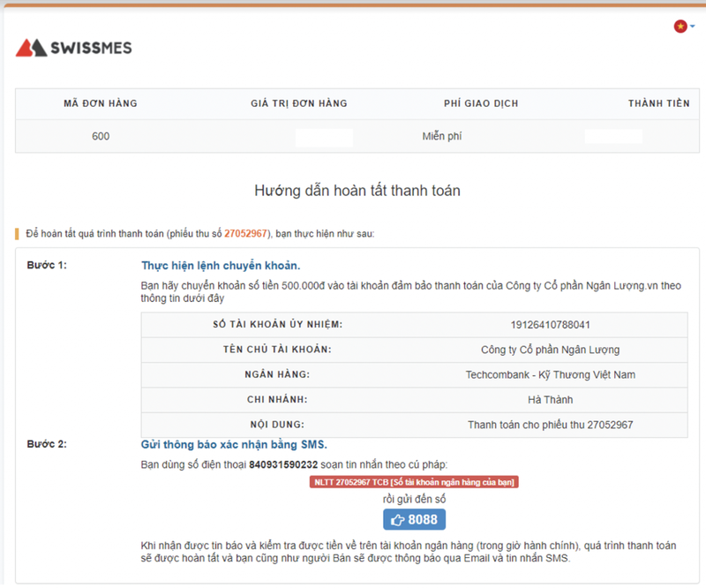Click the 'Bước 1:' step label
The image size is (706, 588).
pyautogui.click(x=47, y=265)
